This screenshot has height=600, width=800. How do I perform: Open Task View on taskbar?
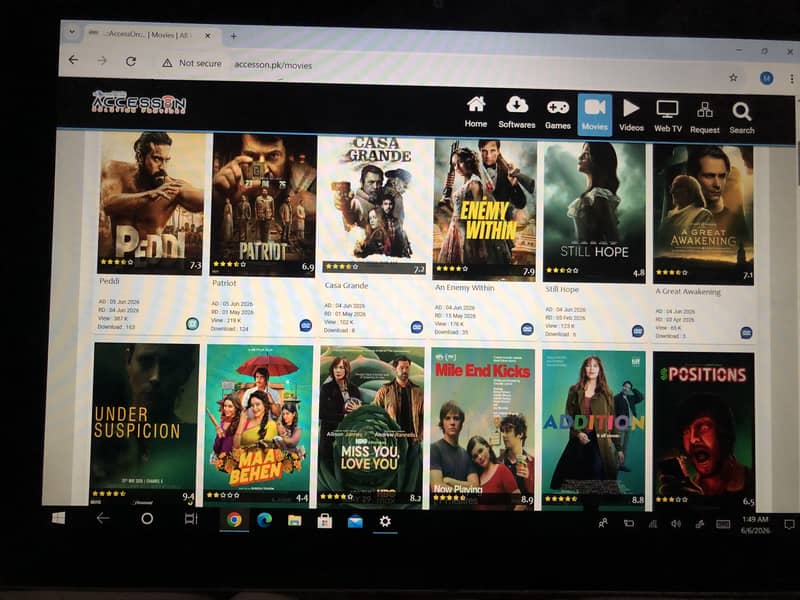click(x=191, y=519)
